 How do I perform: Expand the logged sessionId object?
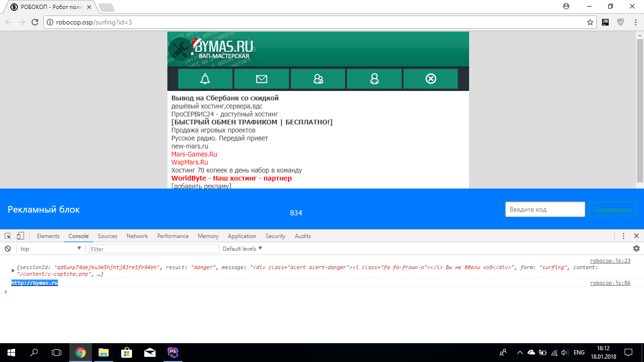point(13,271)
